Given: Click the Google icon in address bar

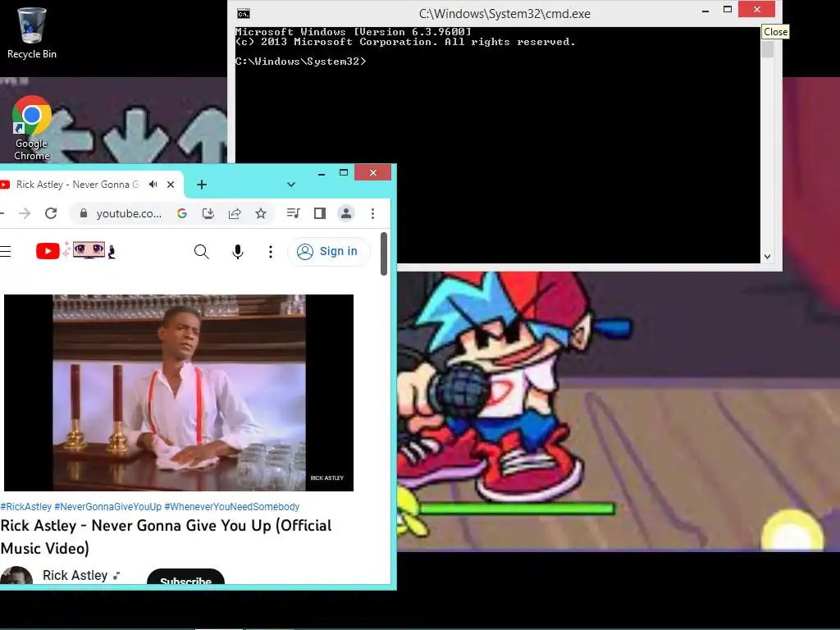Looking at the screenshot, I should [x=182, y=214].
